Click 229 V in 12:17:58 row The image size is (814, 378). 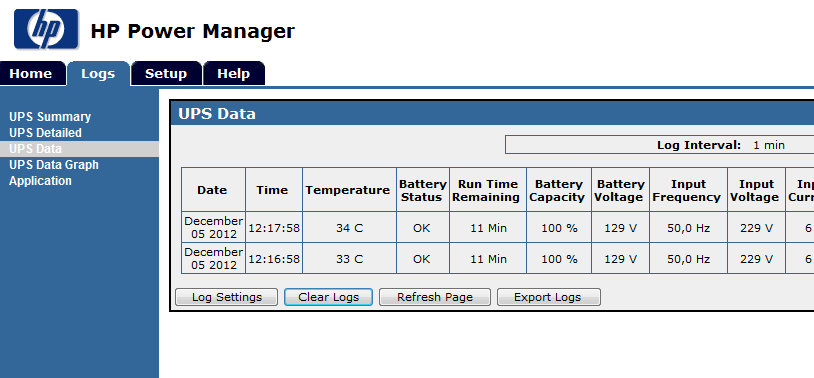coord(756,227)
